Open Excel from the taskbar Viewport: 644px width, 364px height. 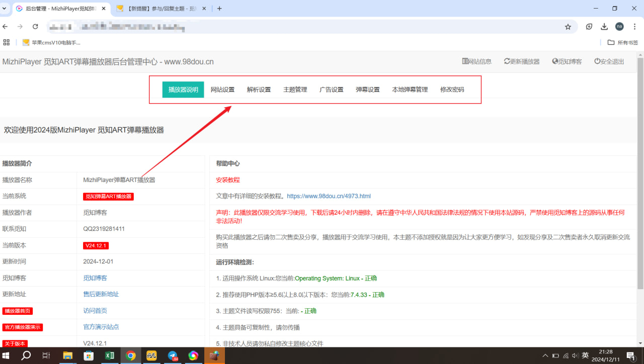[109, 355]
